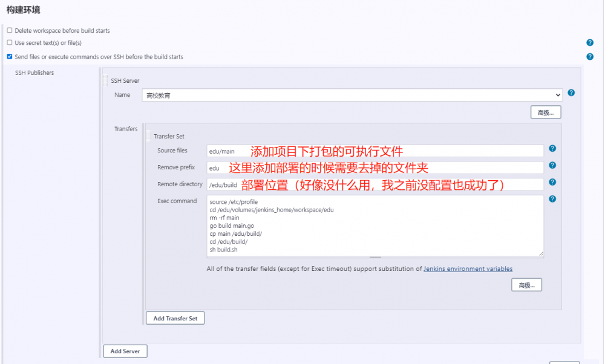Open help for the SSH Server Name field
This screenshot has height=364, width=605.
tap(571, 93)
